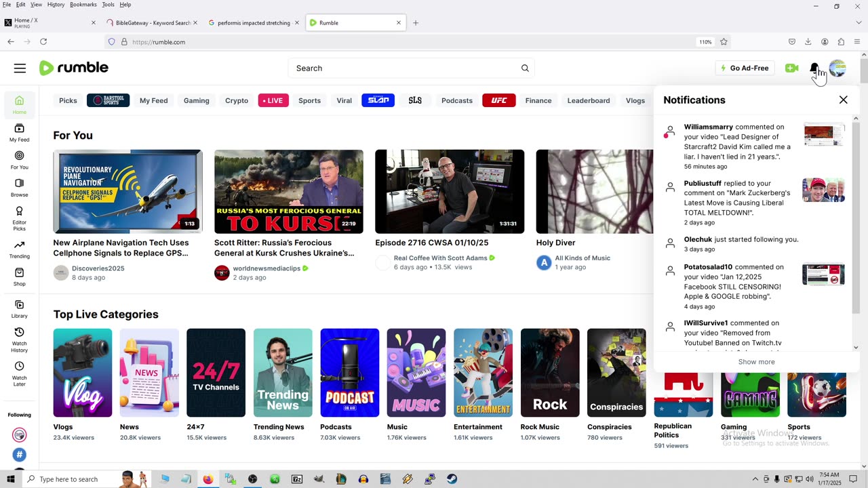Image resolution: width=868 pixels, height=488 pixels.
Task: Open the Firefox History menu
Action: pos(56,5)
